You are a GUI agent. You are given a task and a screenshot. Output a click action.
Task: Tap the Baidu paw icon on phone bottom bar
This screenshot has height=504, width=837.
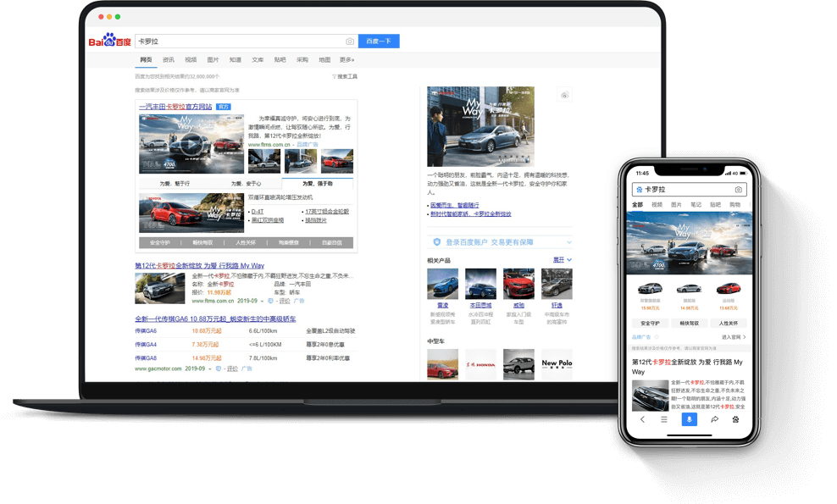(x=735, y=419)
